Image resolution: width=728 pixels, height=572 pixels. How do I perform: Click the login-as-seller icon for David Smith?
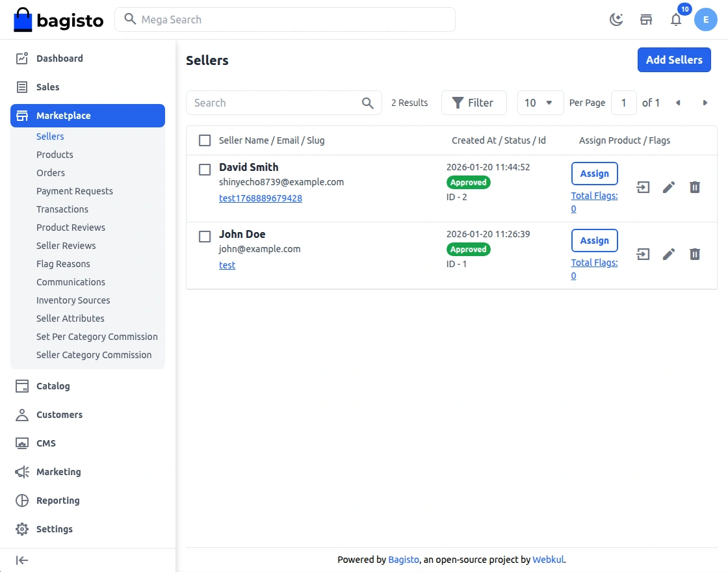[643, 188]
